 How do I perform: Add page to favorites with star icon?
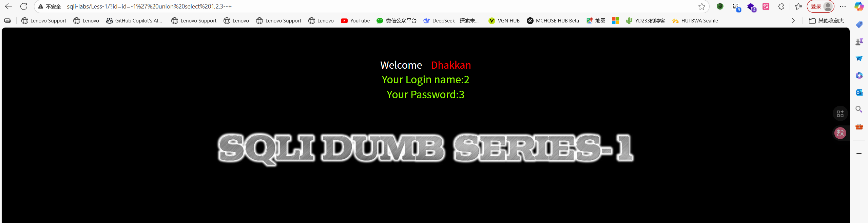pos(702,6)
